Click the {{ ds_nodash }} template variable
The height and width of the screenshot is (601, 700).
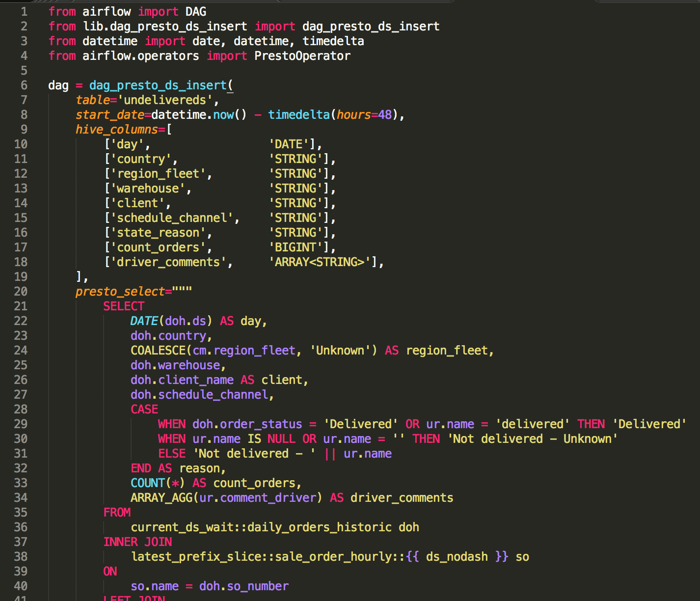(x=457, y=557)
